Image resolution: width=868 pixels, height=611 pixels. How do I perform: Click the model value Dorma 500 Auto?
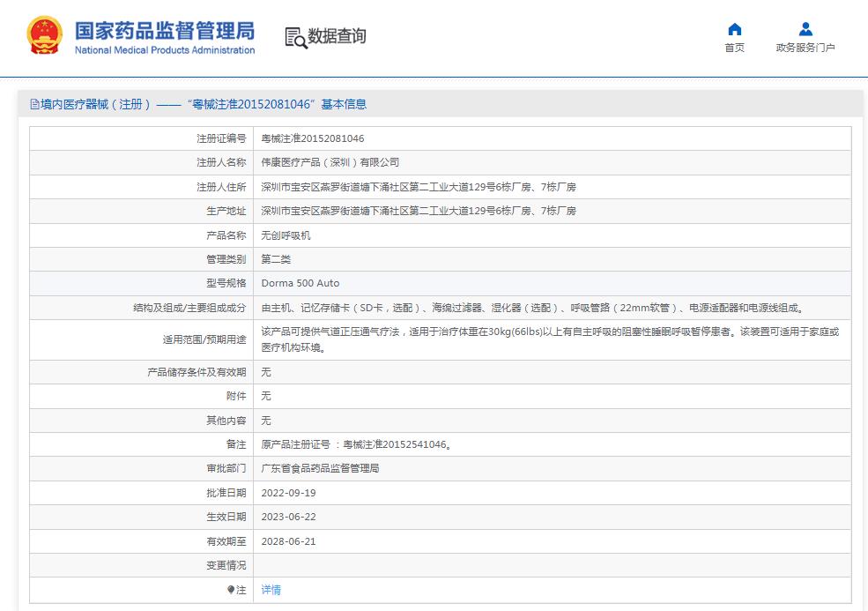[x=300, y=283]
